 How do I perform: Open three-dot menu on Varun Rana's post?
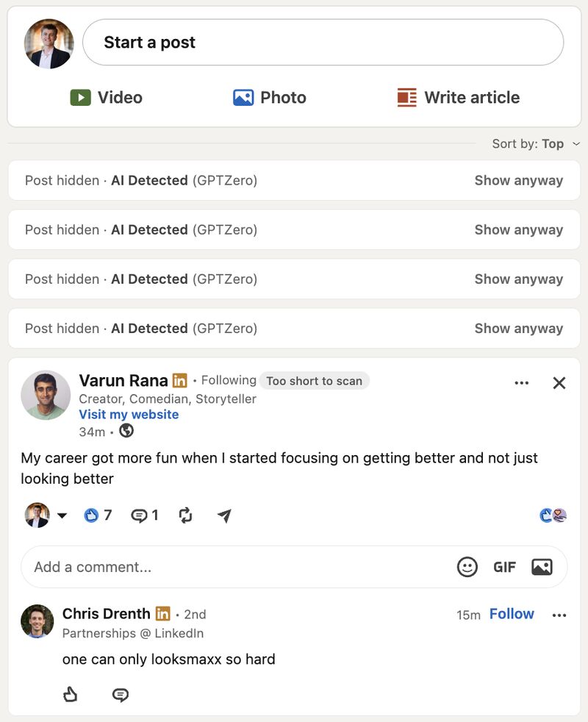point(521,382)
